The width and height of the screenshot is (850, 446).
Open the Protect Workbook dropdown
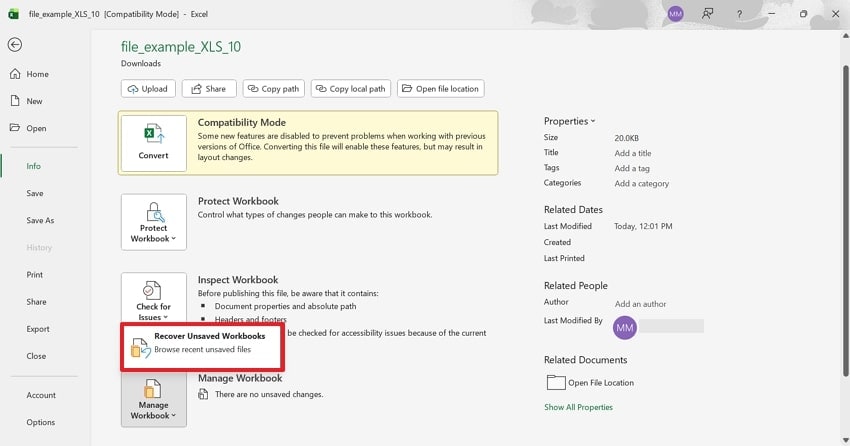click(153, 222)
